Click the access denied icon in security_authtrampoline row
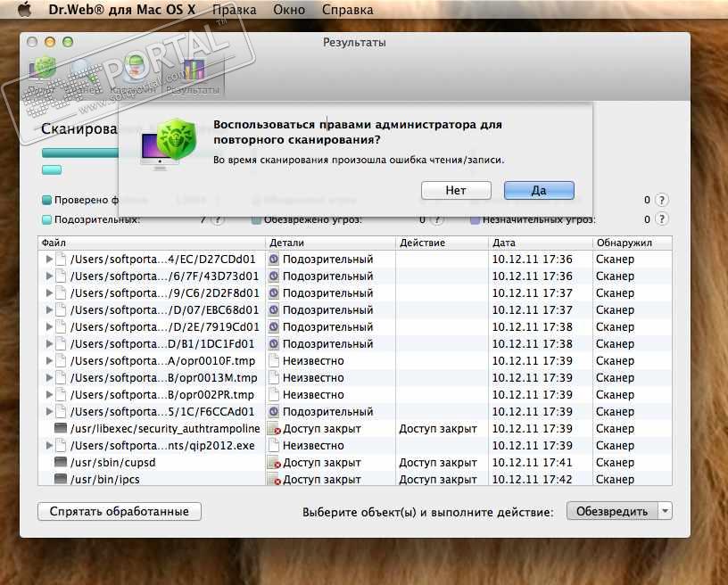Image resolution: width=728 pixels, height=585 pixels. (x=275, y=429)
